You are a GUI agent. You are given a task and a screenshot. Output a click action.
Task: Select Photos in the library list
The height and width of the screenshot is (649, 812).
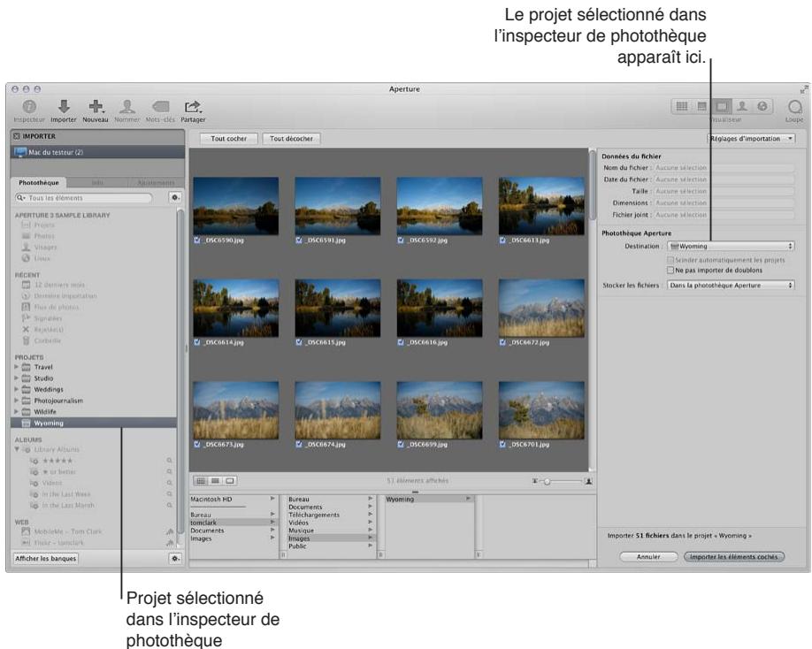coord(44,236)
